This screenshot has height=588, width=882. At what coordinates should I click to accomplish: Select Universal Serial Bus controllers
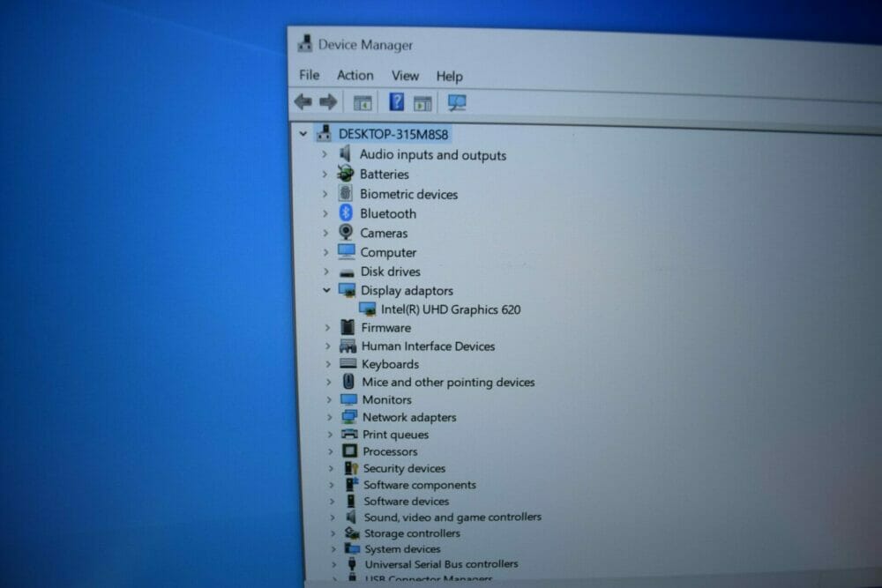442,564
